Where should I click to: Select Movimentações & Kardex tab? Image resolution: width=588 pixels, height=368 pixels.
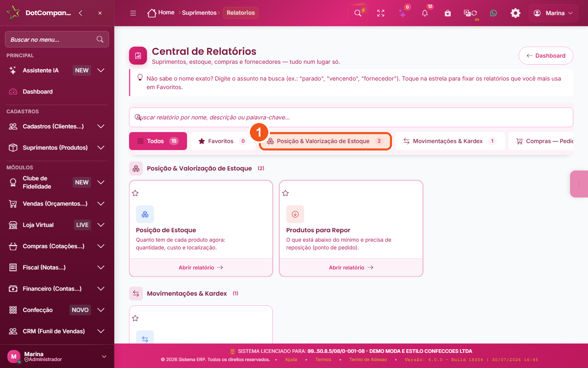pyautogui.click(x=450, y=141)
